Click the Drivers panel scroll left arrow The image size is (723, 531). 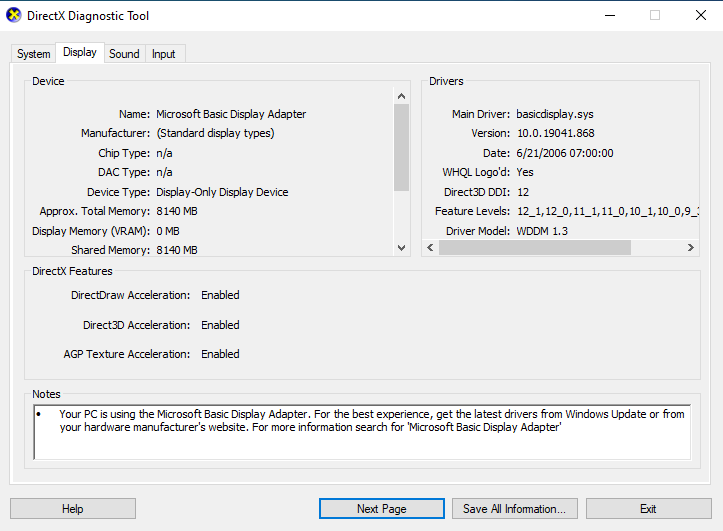[x=431, y=248]
